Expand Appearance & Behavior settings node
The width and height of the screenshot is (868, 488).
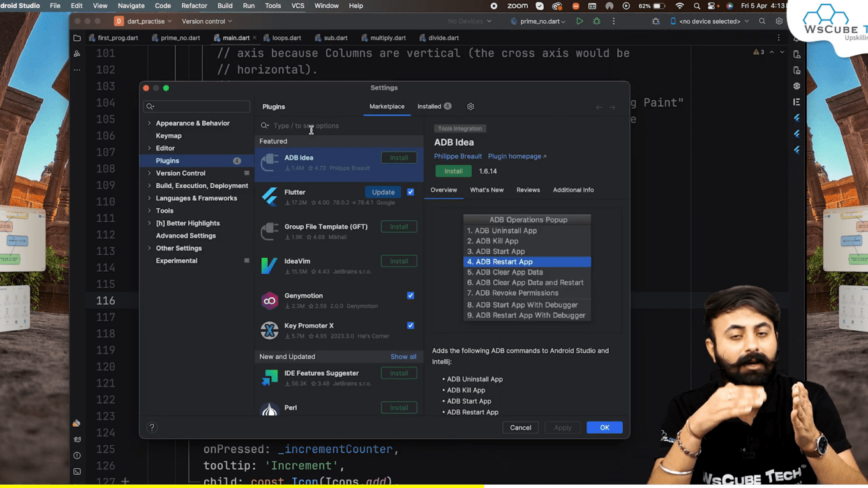[x=149, y=123]
